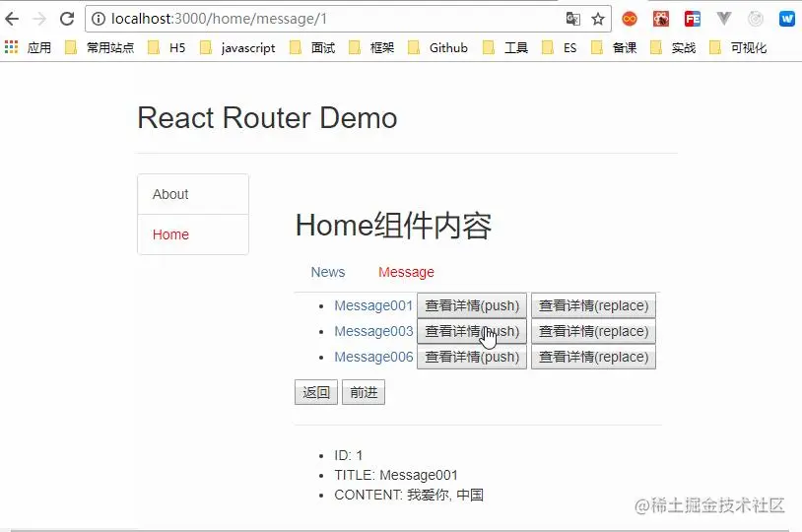Open the ES bookmark folder

(560, 47)
